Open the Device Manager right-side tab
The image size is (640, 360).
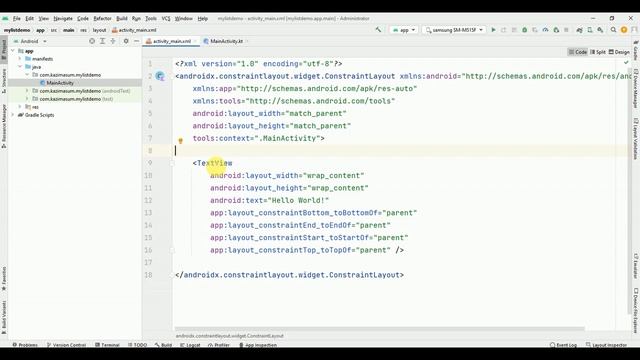pyautogui.click(x=636, y=90)
